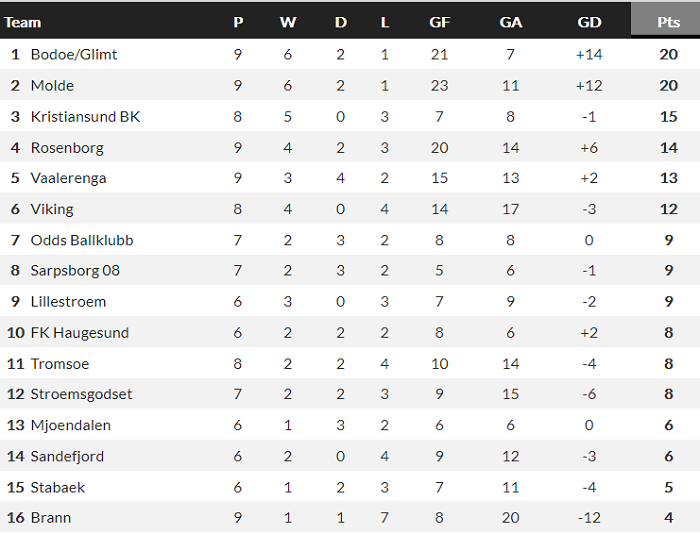Click the Team column header
The width and height of the screenshot is (700, 534).
(24, 21)
